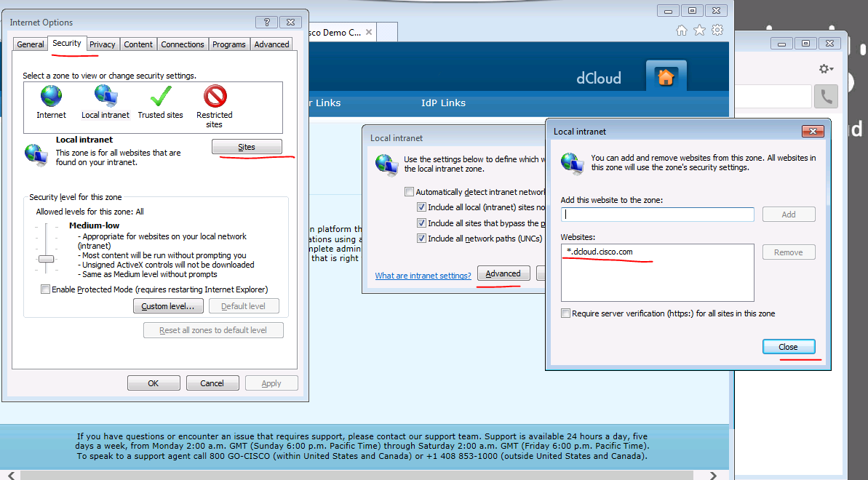868x480 pixels.
Task: Click the dCloud logo text
Action: tap(598, 78)
